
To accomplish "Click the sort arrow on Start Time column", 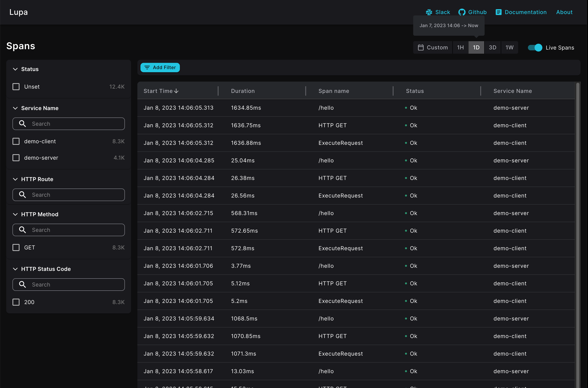I will pyautogui.click(x=176, y=91).
